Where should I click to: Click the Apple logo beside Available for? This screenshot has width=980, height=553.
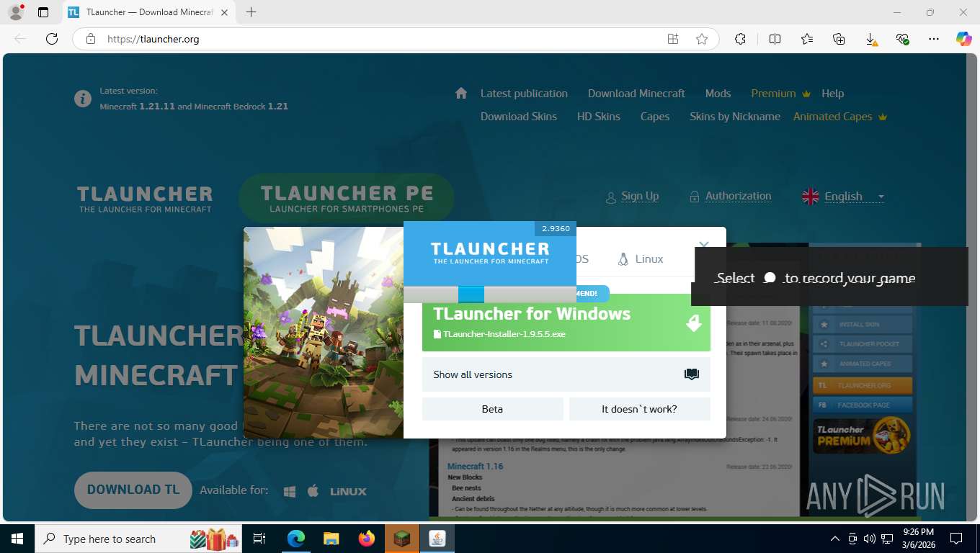point(313,491)
